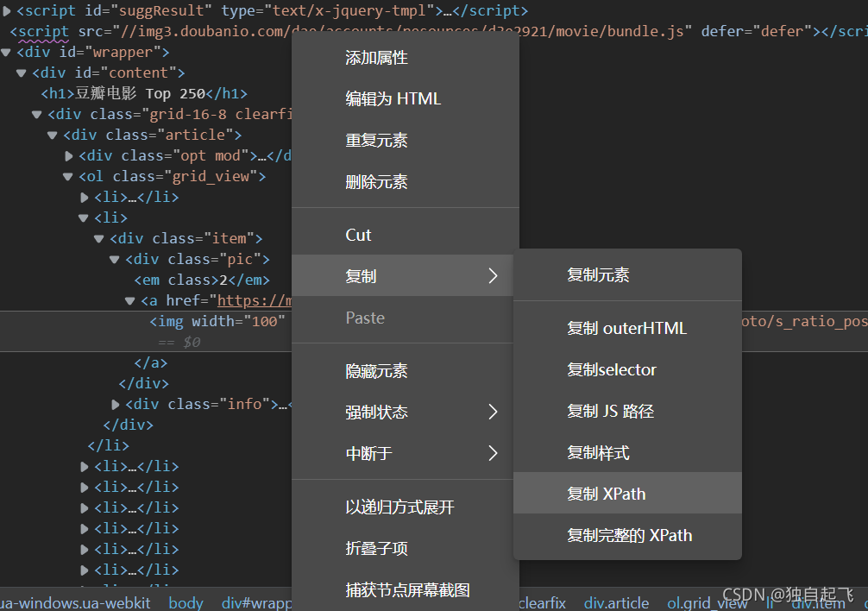Screen dimensions: 868x611
Task: Select the closing </a> tag line
Action: pos(151,363)
